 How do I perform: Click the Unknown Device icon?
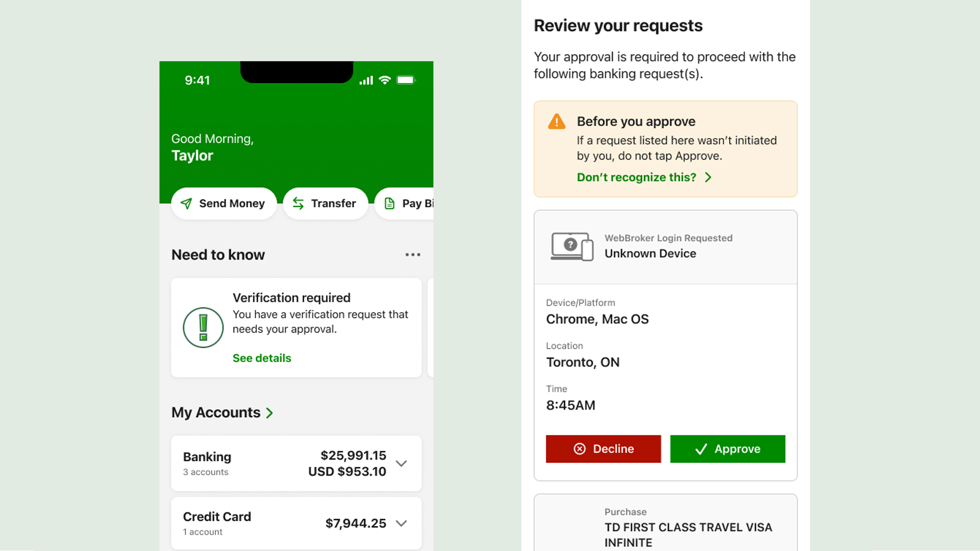[x=572, y=247]
